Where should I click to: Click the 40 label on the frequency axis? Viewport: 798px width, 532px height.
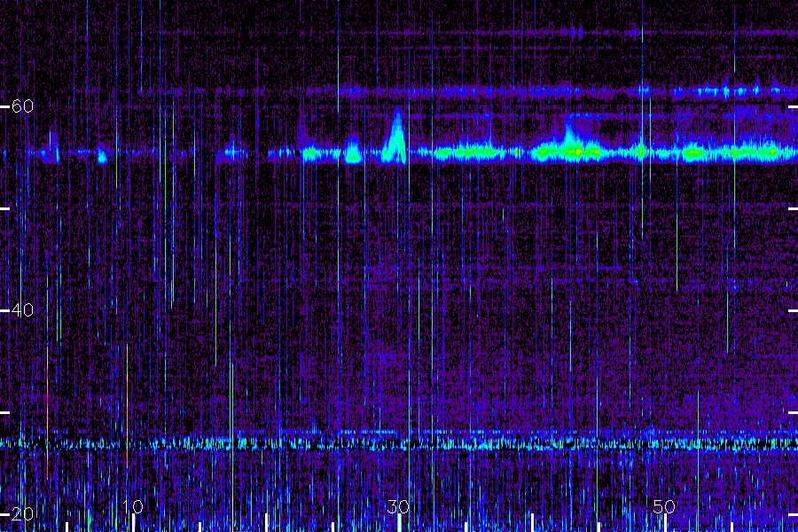pyautogui.click(x=22, y=310)
